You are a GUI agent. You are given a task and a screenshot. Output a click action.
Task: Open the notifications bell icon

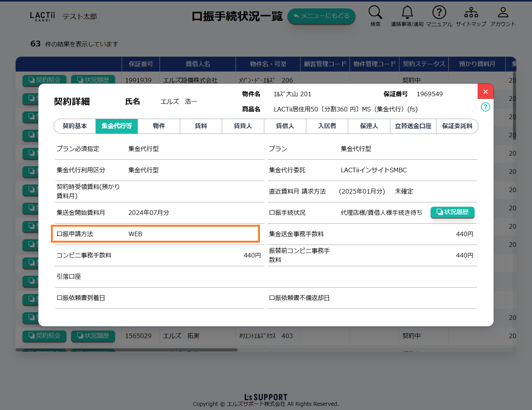click(x=407, y=13)
